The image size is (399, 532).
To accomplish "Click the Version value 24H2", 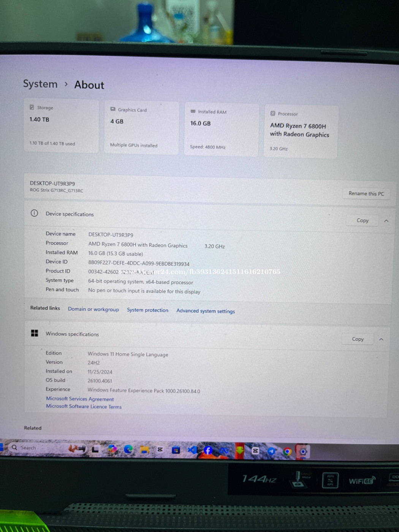I will [x=93, y=363].
